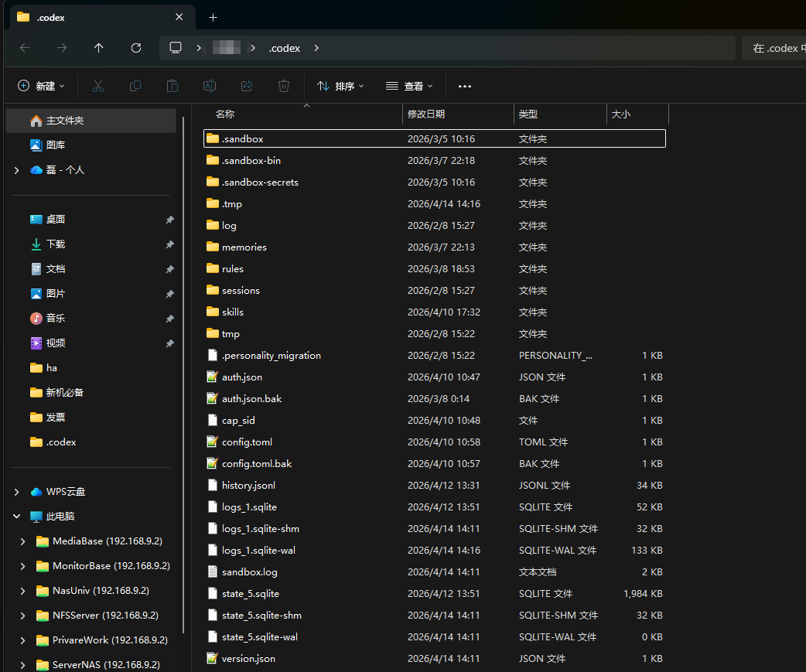Screen dimensions: 806x672
Task: Open the 查看 view dropdown
Action: click(410, 86)
